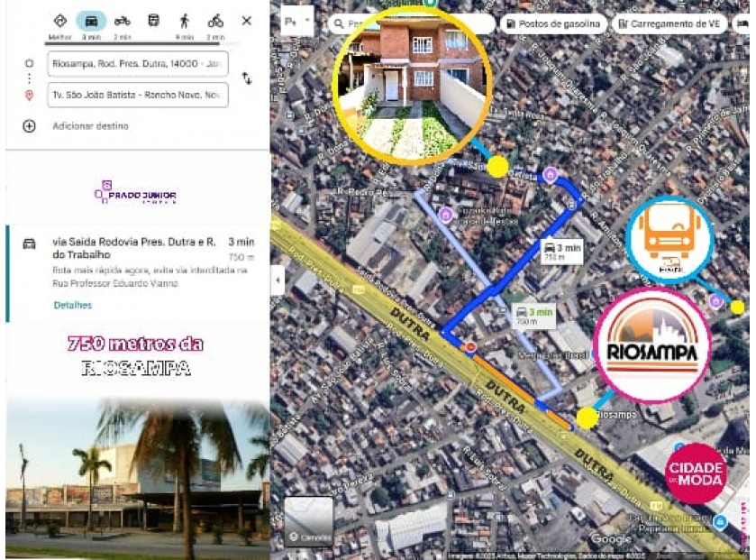Collapse the side panel with the arrow tab

(x=278, y=280)
